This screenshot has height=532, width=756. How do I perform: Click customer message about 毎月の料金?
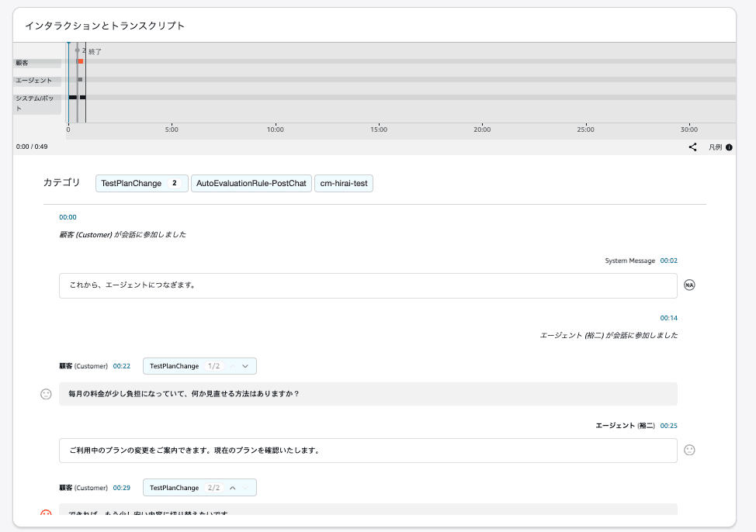point(369,394)
